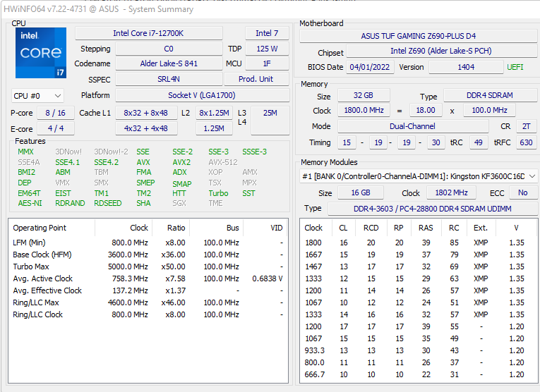Click the Intel Core i7 logo
This screenshot has height=392, width=540.
point(41,53)
